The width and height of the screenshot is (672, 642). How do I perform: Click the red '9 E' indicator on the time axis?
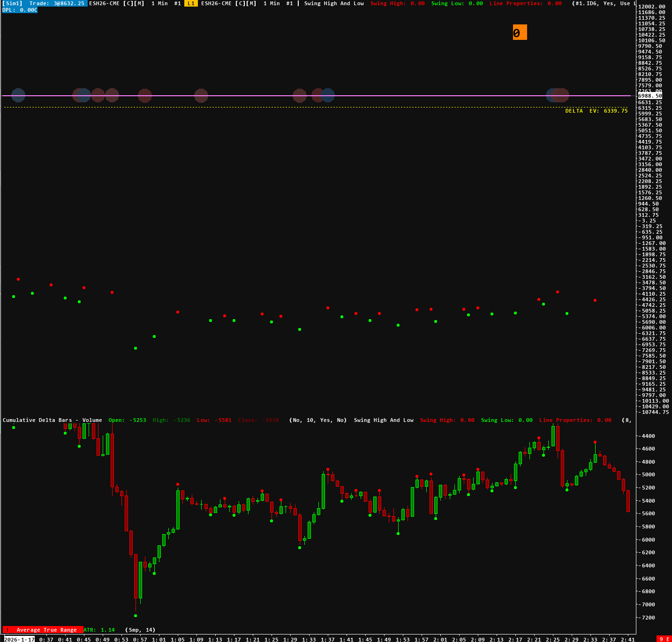click(x=664, y=639)
